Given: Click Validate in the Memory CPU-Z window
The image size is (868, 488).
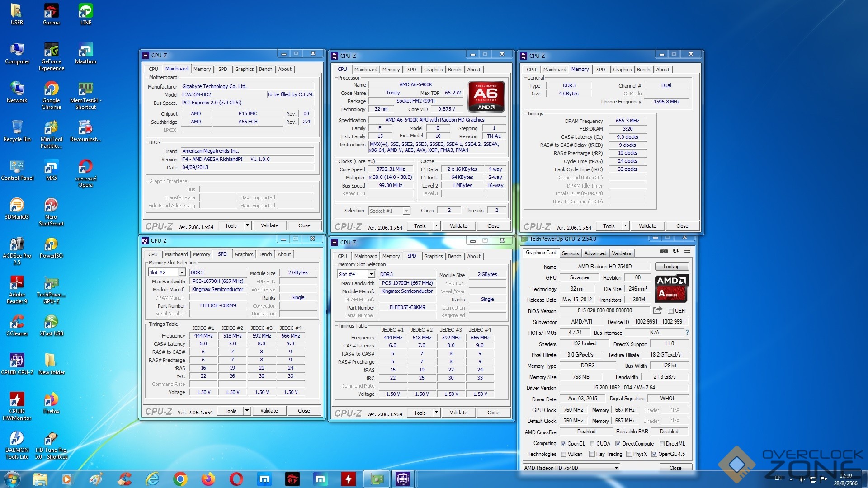Looking at the screenshot, I should (647, 226).
